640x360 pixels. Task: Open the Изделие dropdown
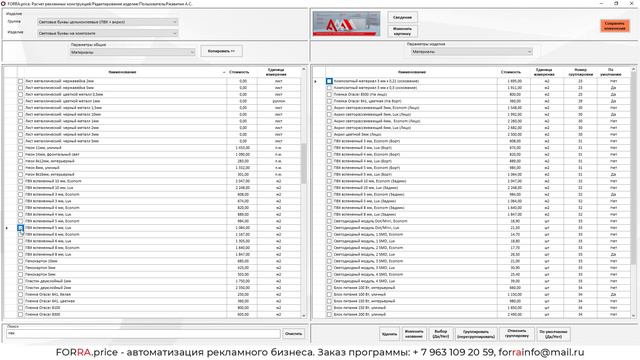108,33
